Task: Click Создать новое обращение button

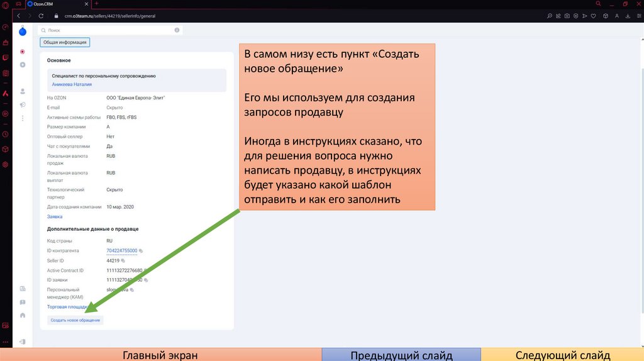Action: pyautogui.click(x=75, y=320)
